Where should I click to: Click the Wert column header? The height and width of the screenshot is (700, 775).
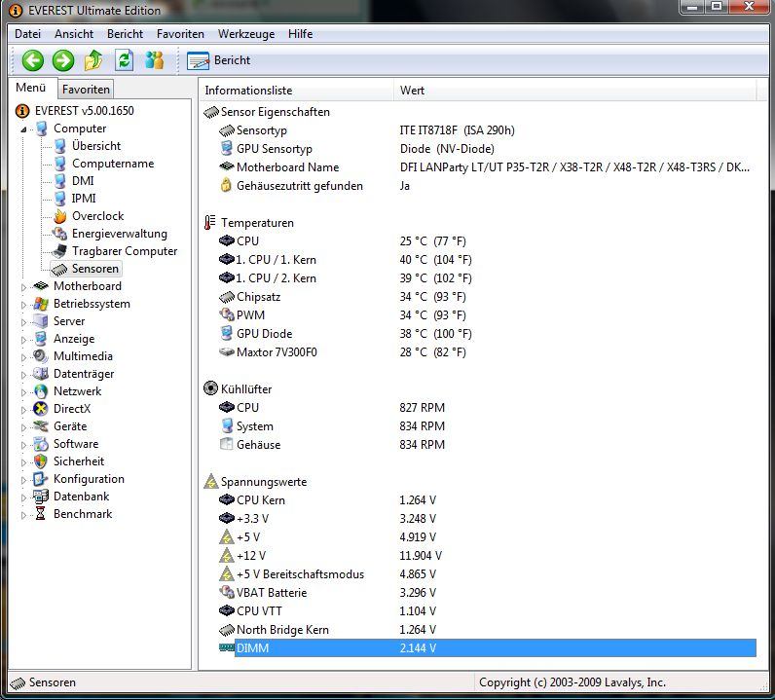[x=574, y=91]
